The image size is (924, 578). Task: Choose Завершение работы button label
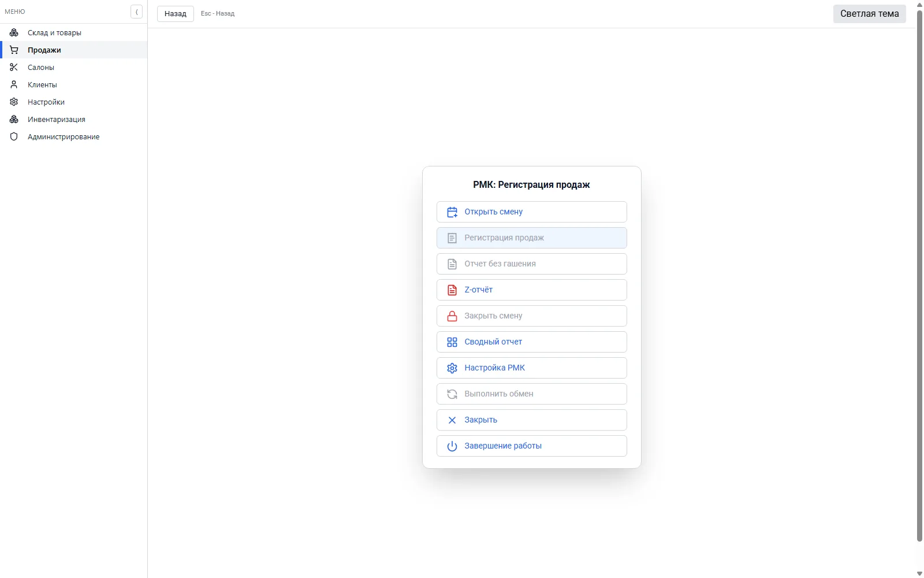[x=503, y=446]
